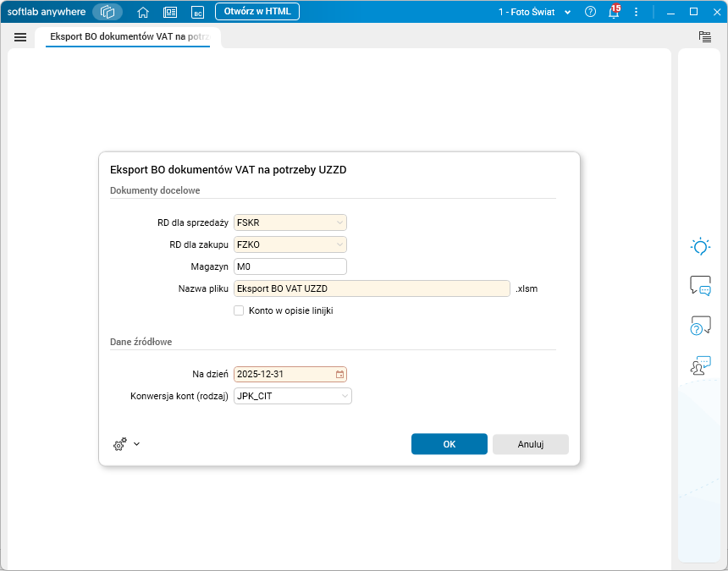Open the calendar picker in the Na dzień field

click(x=339, y=375)
